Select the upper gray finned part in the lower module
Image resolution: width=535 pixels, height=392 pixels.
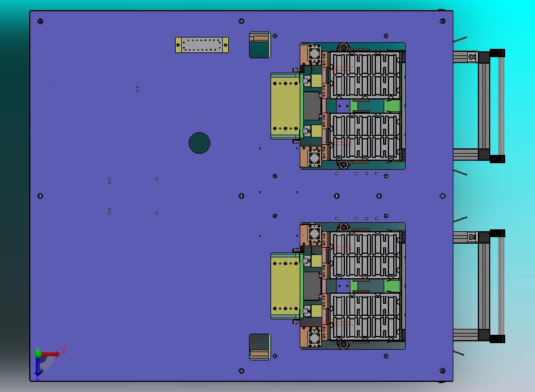point(365,256)
